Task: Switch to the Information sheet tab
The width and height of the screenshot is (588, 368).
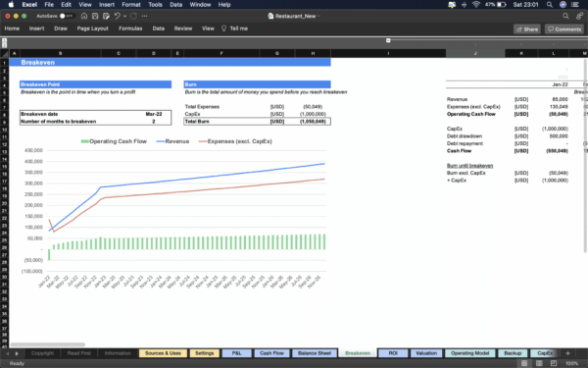Action: click(x=118, y=353)
